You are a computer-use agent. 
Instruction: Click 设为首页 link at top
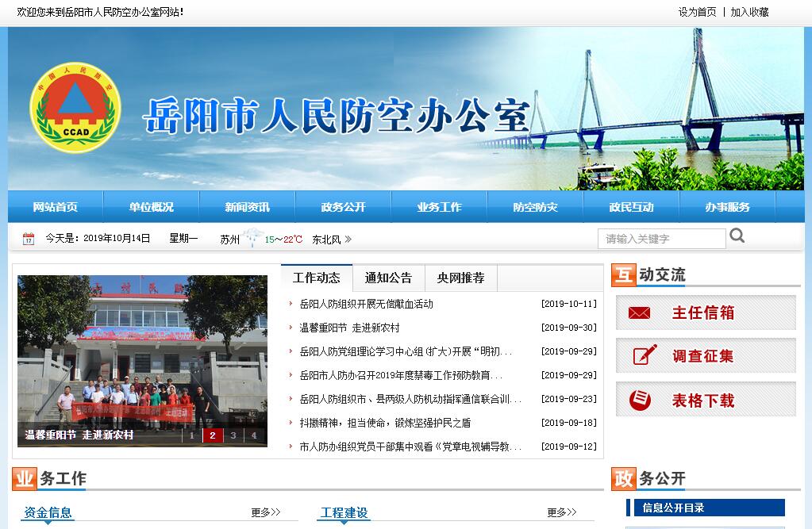click(697, 12)
